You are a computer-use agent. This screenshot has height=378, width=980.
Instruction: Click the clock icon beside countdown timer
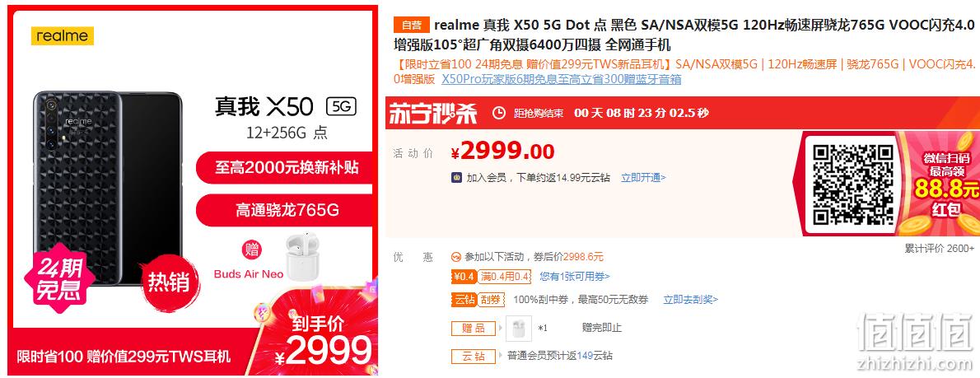click(x=499, y=113)
